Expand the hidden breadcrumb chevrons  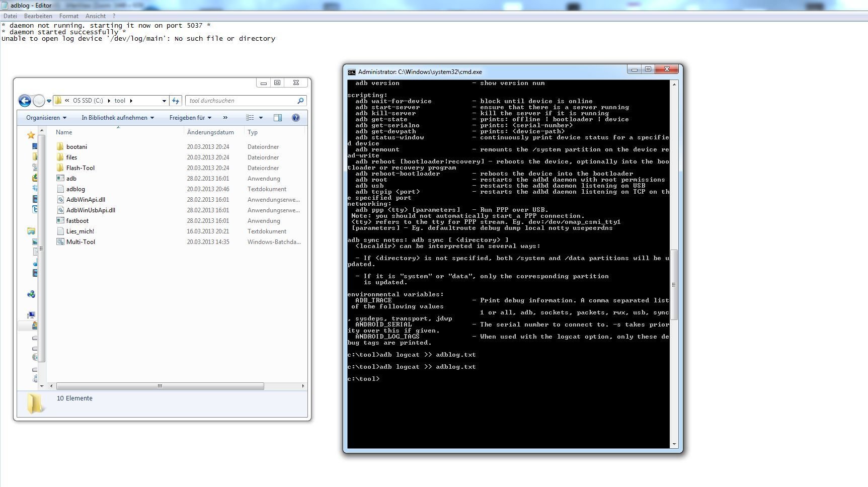(x=67, y=101)
